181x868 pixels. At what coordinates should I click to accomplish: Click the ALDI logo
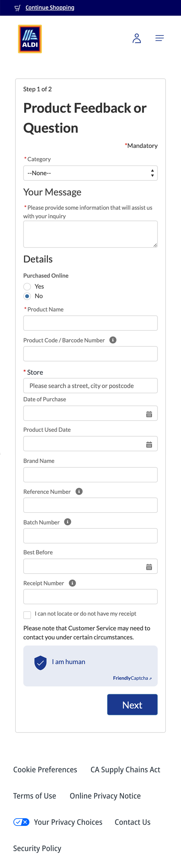[30, 39]
